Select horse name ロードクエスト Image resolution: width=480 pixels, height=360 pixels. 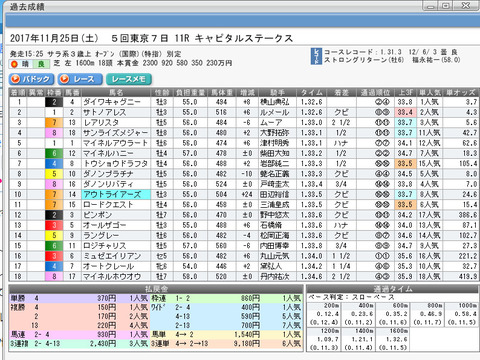[108, 205]
